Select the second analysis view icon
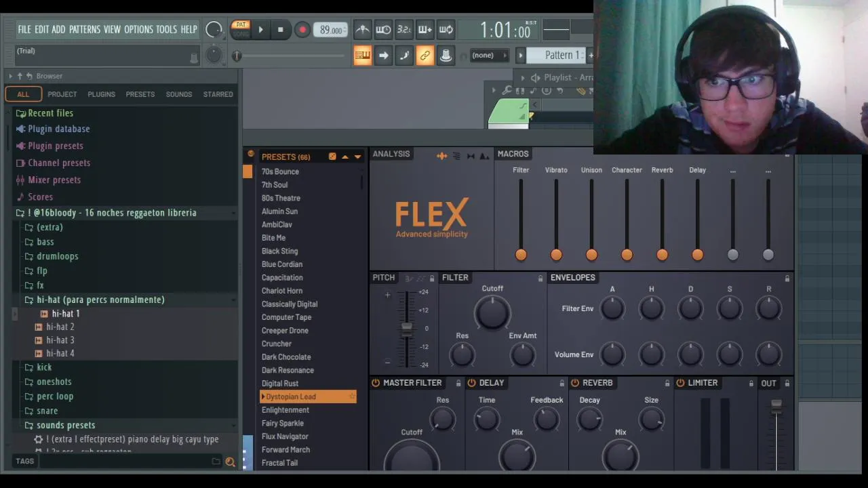This screenshot has height=488, width=868. tap(456, 157)
